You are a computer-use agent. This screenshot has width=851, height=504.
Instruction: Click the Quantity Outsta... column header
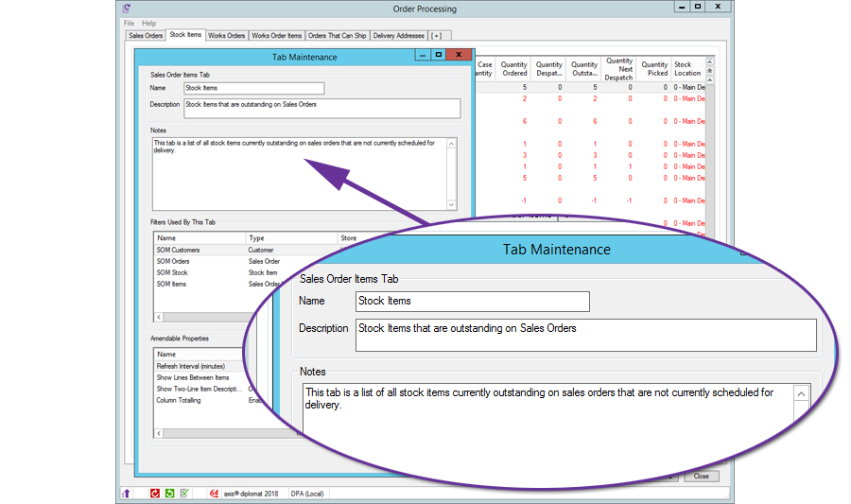click(x=584, y=69)
